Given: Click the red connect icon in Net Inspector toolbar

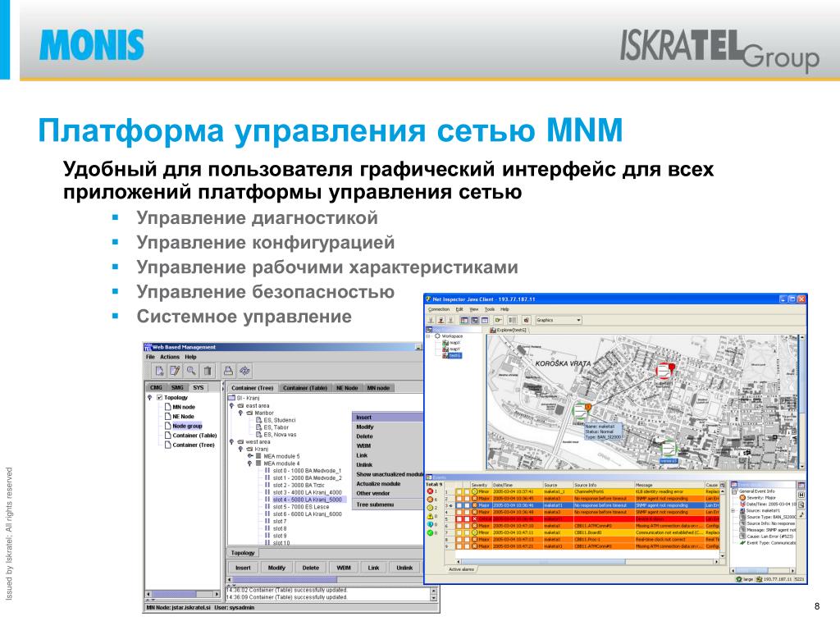Looking at the screenshot, I should click(x=441, y=320).
